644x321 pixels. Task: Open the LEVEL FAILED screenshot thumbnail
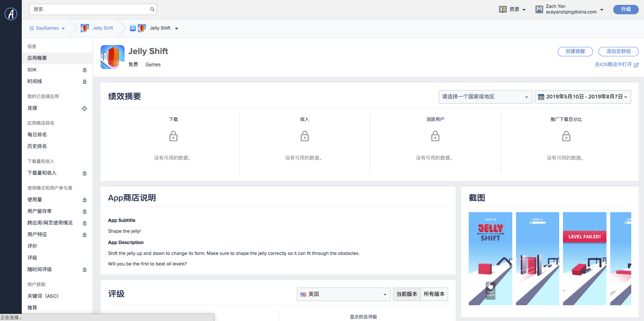tap(585, 259)
